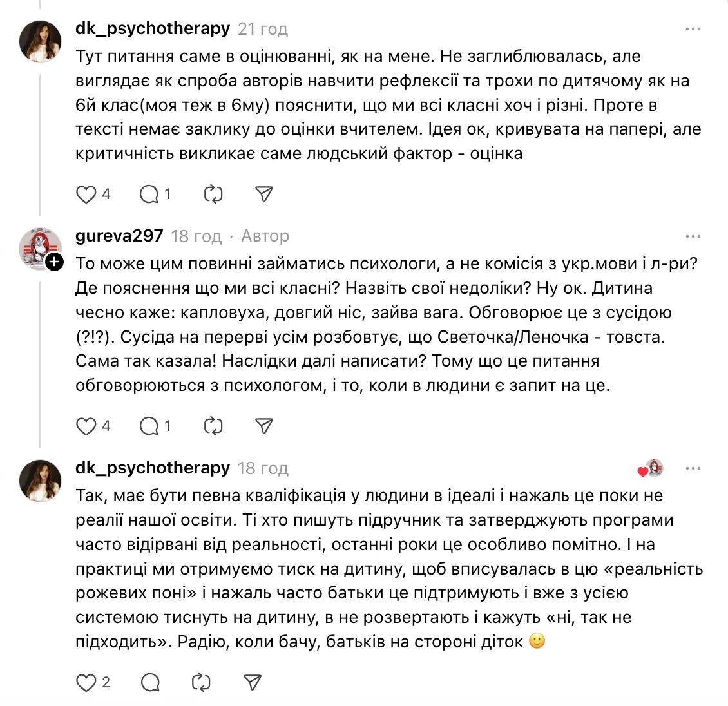Click the Автор label next to gureva297
The height and width of the screenshot is (706, 728).
point(263,236)
